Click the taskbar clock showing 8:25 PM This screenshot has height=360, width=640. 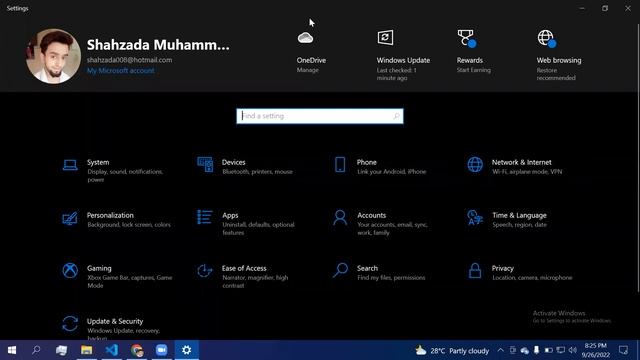596,350
